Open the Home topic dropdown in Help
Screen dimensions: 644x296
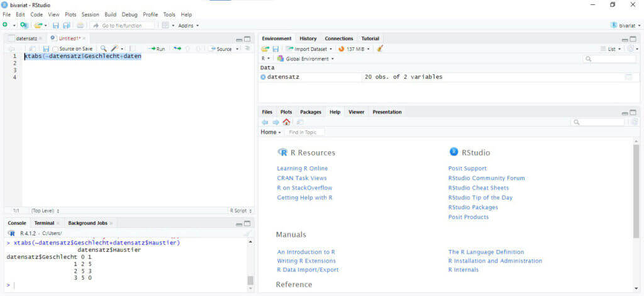click(x=270, y=132)
